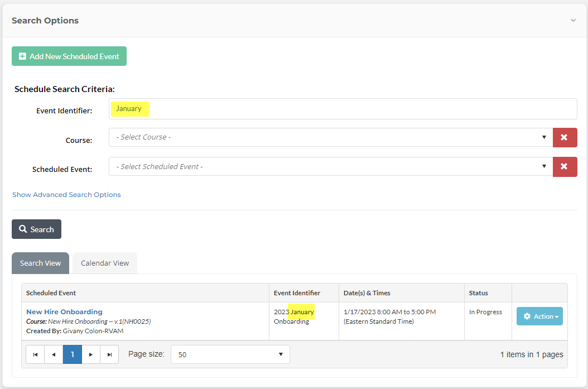The height and width of the screenshot is (389, 588).
Task: Go to the next page of results
Action: 91,354
